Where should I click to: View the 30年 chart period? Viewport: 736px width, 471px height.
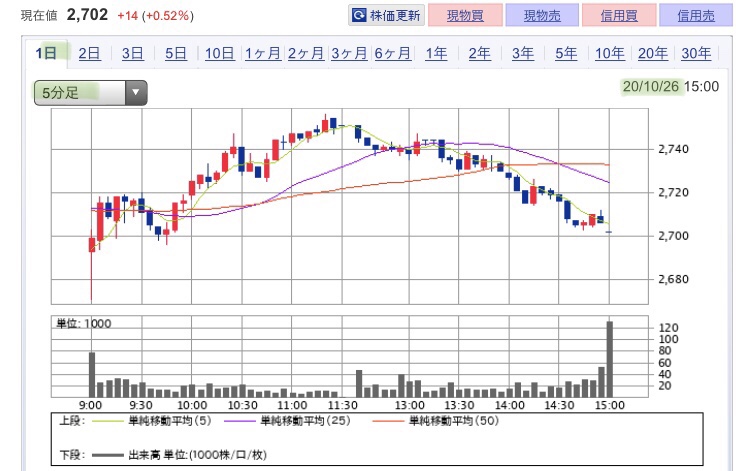coord(696,53)
